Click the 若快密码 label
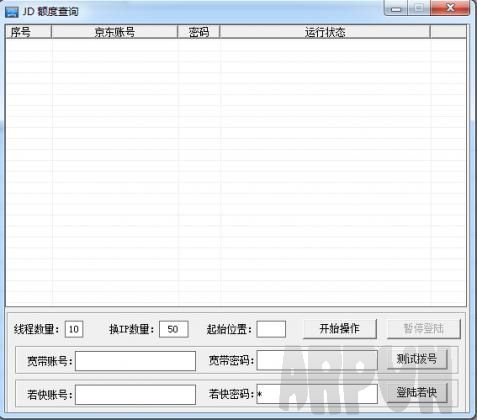 click(231, 394)
